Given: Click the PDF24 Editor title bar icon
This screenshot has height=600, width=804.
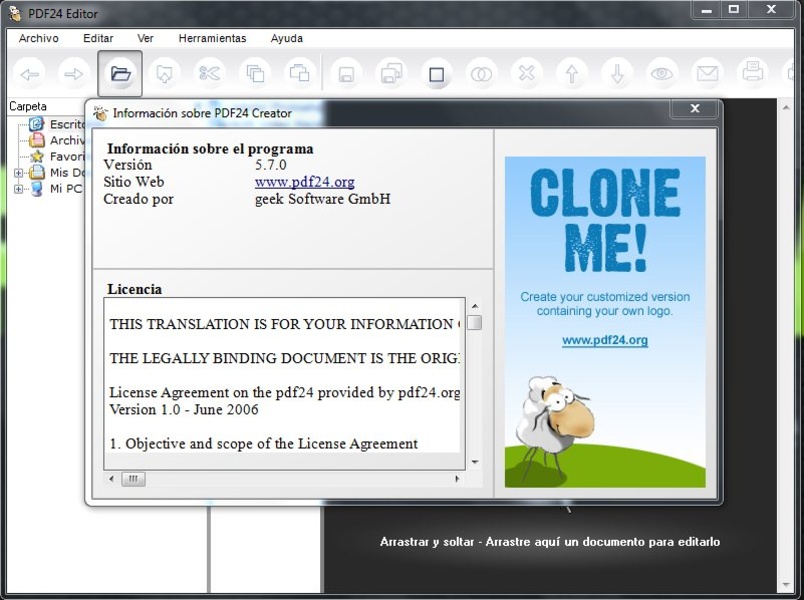Looking at the screenshot, I should click(16, 13).
